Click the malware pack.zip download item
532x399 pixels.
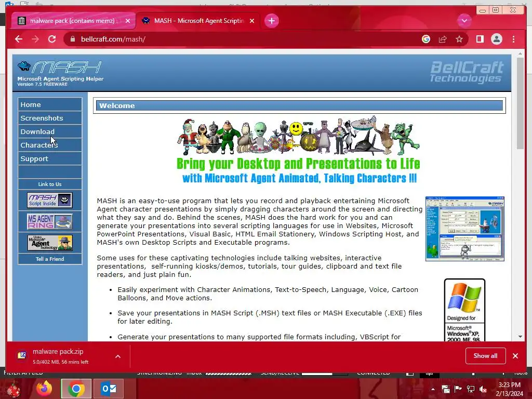61,356
